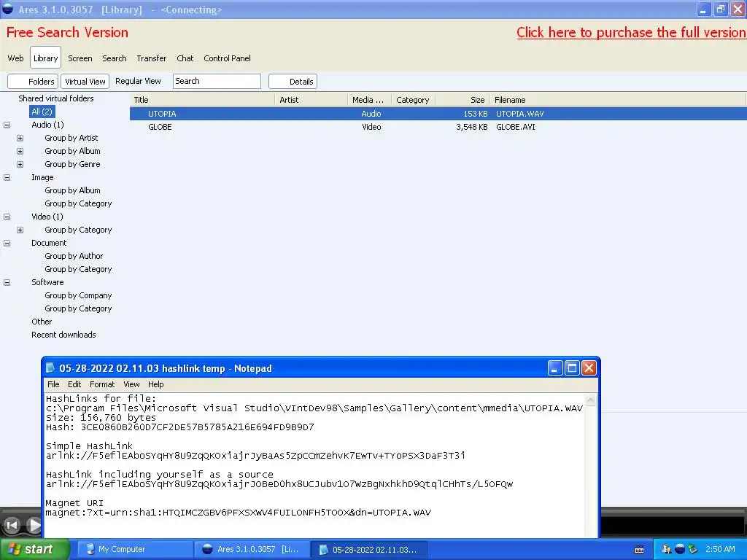The image size is (747, 560).
Task: Click Notepad hashlink temp taskbar button
Action: point(368,549)
